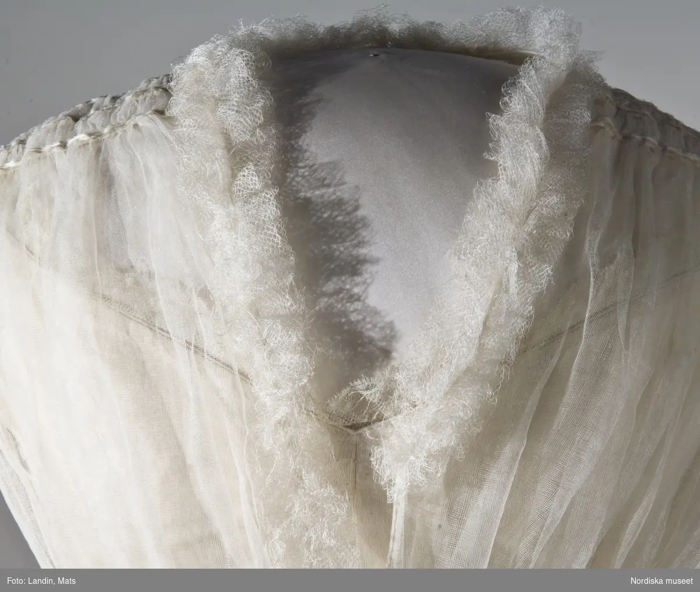Click the center front seam below neckline
The image size is (700, 592).
click(397, 514)
